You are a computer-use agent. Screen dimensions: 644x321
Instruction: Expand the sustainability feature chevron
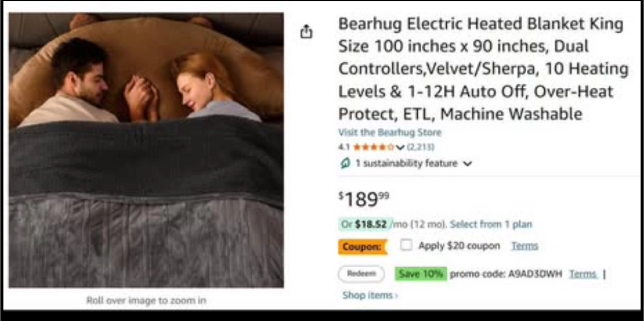467,164
